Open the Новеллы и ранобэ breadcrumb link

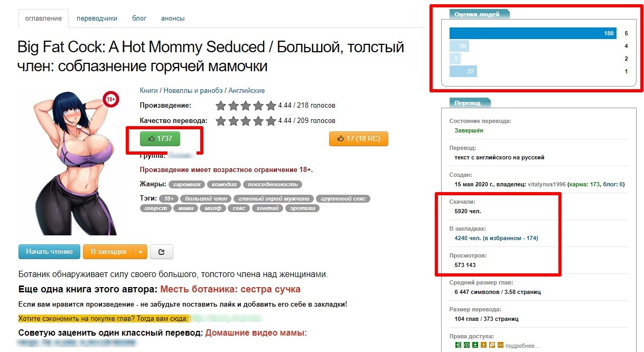[192, 91]
